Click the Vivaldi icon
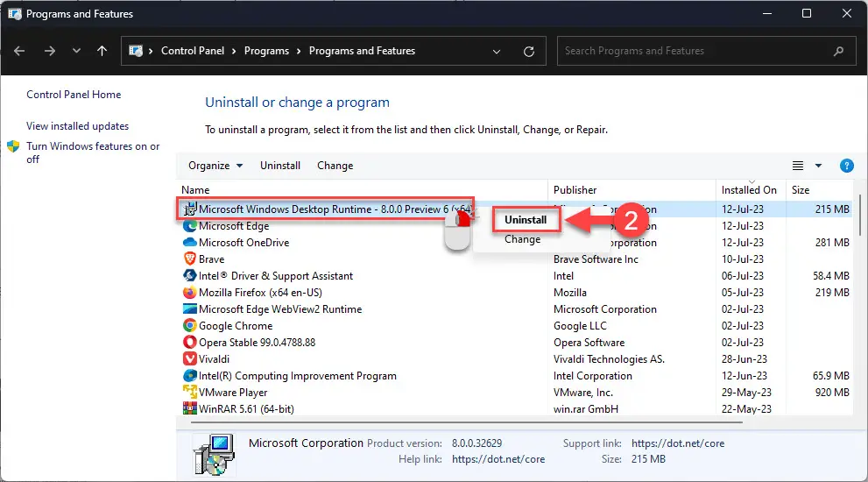 point(190,359)
